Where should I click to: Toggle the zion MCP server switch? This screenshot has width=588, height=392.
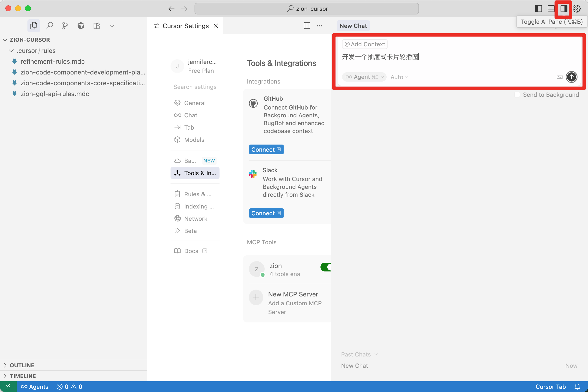[326, 267]
